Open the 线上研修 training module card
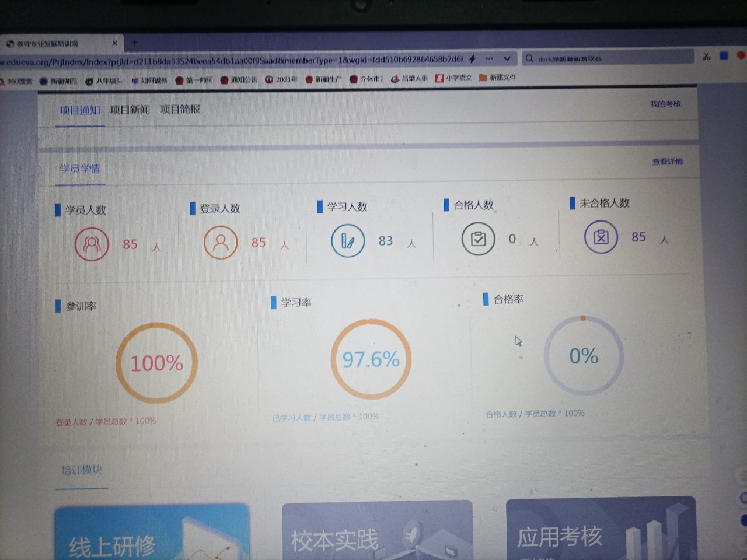 point(152,532)
